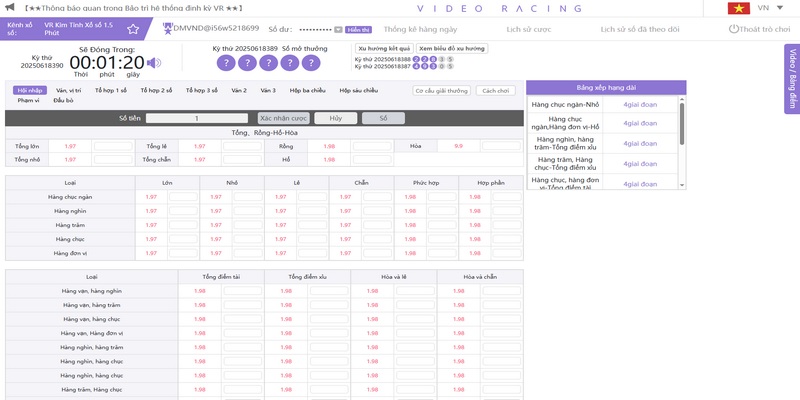
Task: Select the Hộp ba chiều tab
Action: (307, 90)
